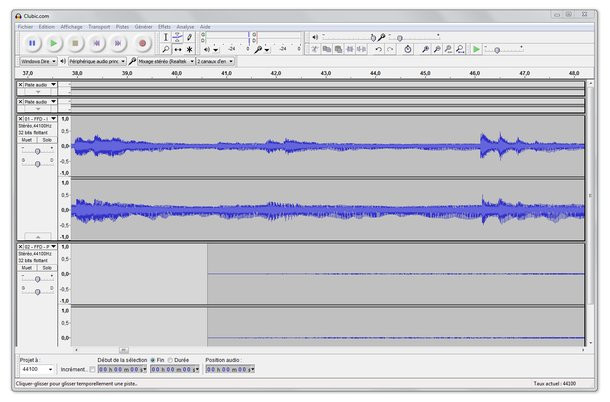Enable the Incrément checkbox
This screenshot has width=610, height=402.
pyautogui.click(x=92, y=370)
